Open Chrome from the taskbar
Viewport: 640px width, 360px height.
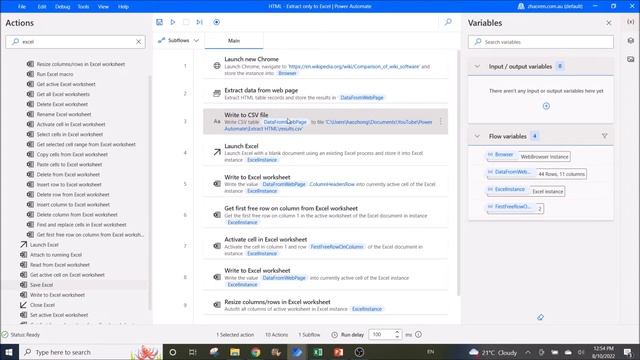[x=256, y=352]
